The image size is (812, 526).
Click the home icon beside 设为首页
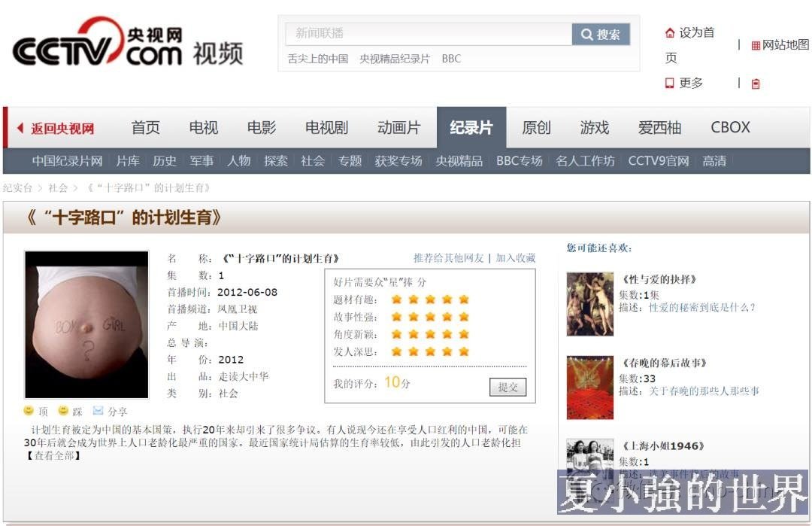tap(670, 33)
